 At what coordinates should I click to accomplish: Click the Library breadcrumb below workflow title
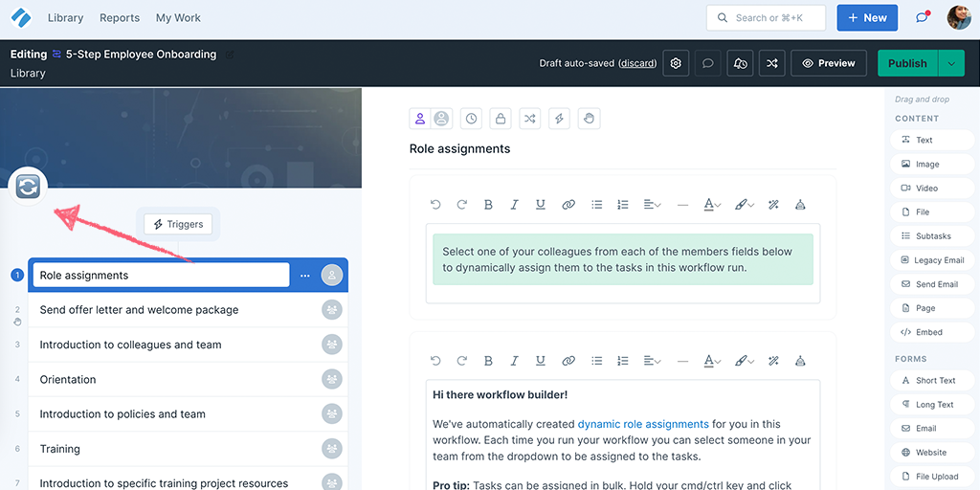(x=28, y=73)
